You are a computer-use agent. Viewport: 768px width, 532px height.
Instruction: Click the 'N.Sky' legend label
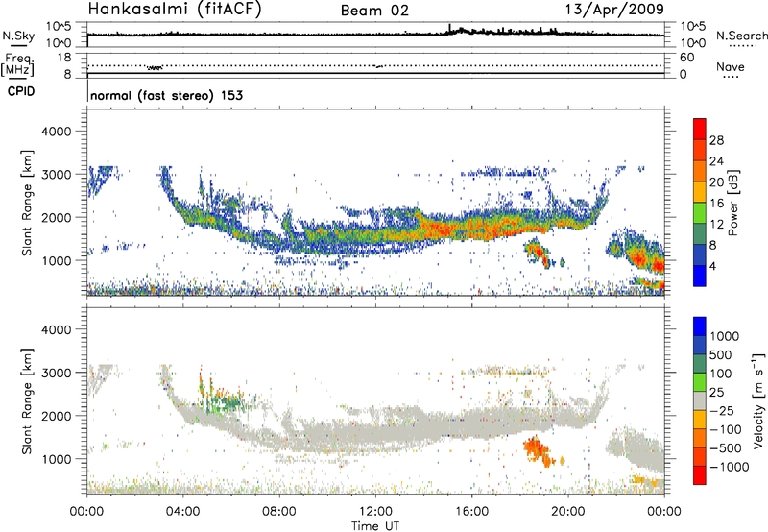[x=18, y=36]
